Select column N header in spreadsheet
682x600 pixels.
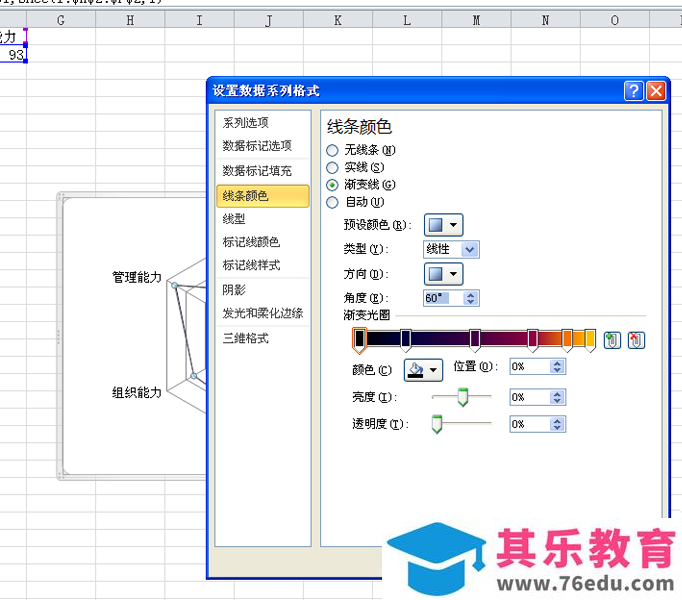click(545, 20)
